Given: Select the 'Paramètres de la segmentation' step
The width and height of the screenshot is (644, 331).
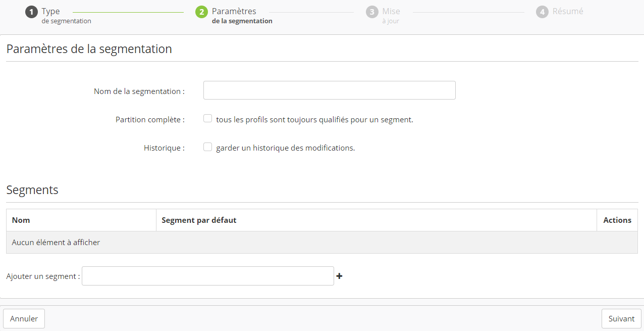Looking at the screenshot, I should pyautogui.click(x=241, y=16).
